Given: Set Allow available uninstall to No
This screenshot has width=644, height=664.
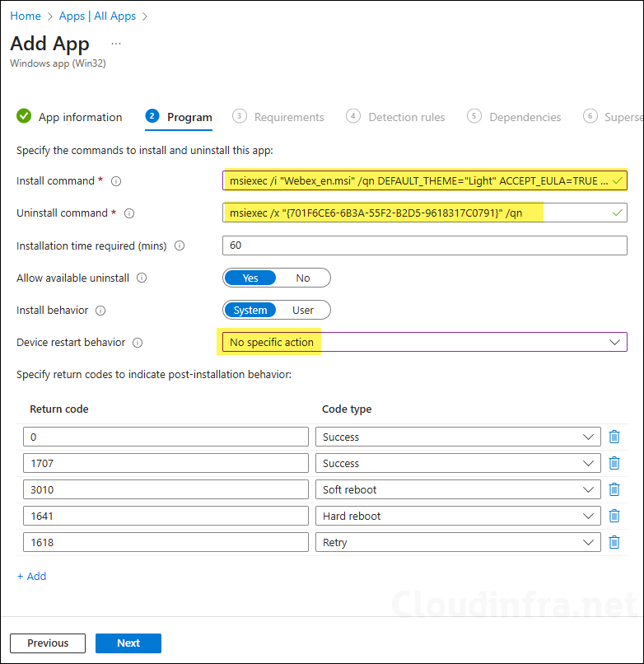Looking at the screenshot, I should tap(303, 278).
